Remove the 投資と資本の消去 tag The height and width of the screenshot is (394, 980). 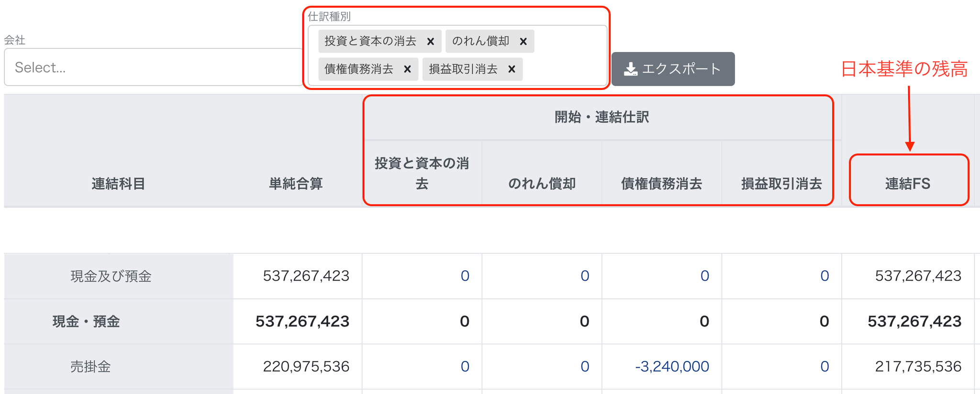pos(430,42)
